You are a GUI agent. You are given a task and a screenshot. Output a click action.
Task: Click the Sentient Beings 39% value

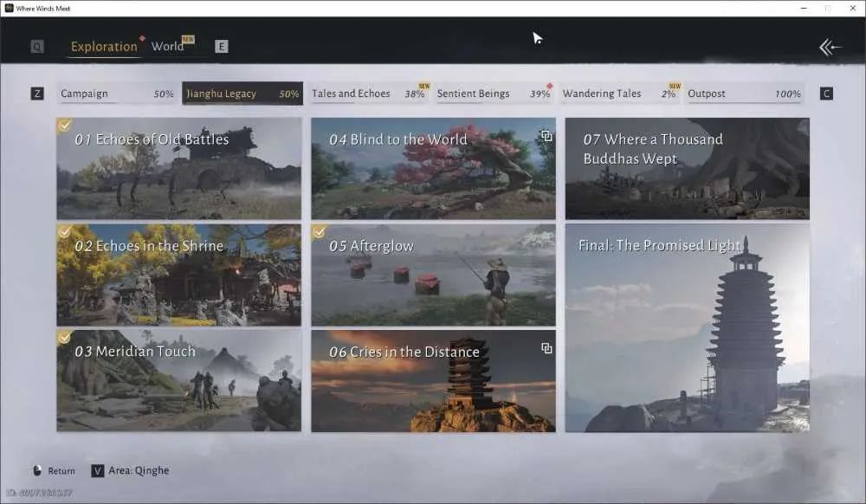(x=540, y=94)
